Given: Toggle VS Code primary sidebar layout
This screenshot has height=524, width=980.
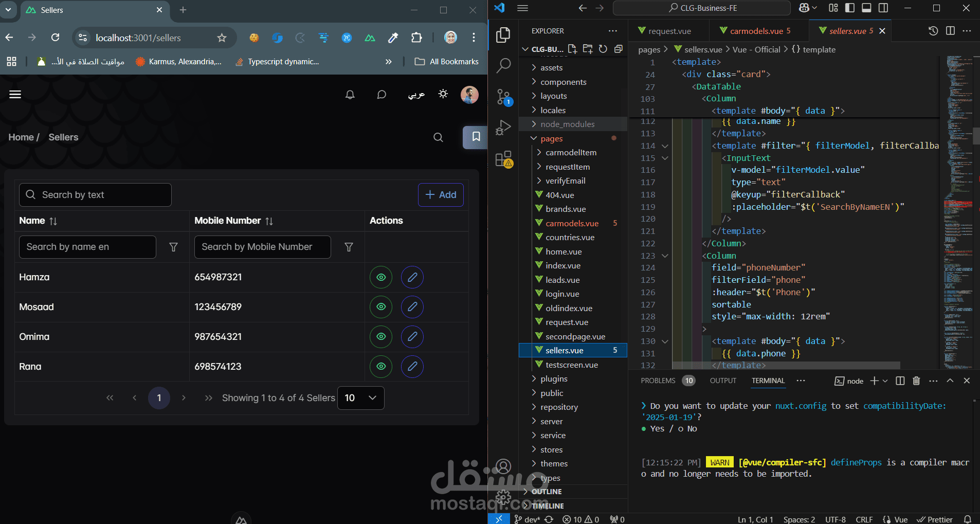Looking at the screenshot, I should 849,8.
